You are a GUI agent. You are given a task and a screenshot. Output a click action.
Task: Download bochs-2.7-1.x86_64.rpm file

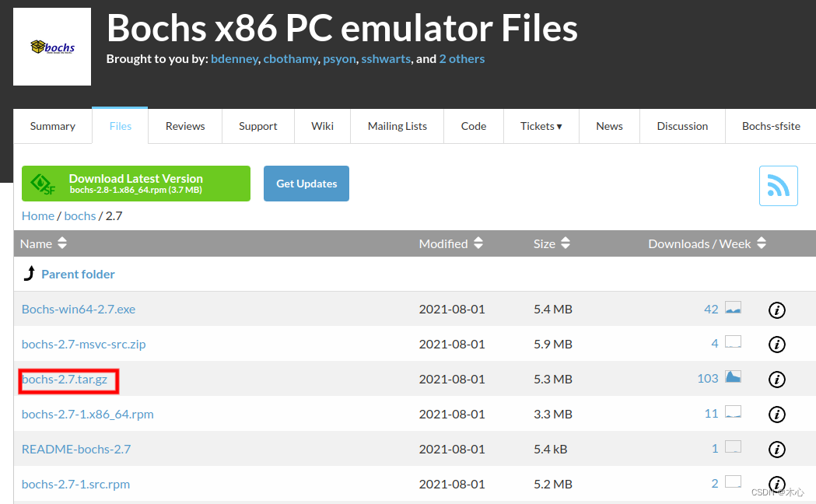click(87, 414)
